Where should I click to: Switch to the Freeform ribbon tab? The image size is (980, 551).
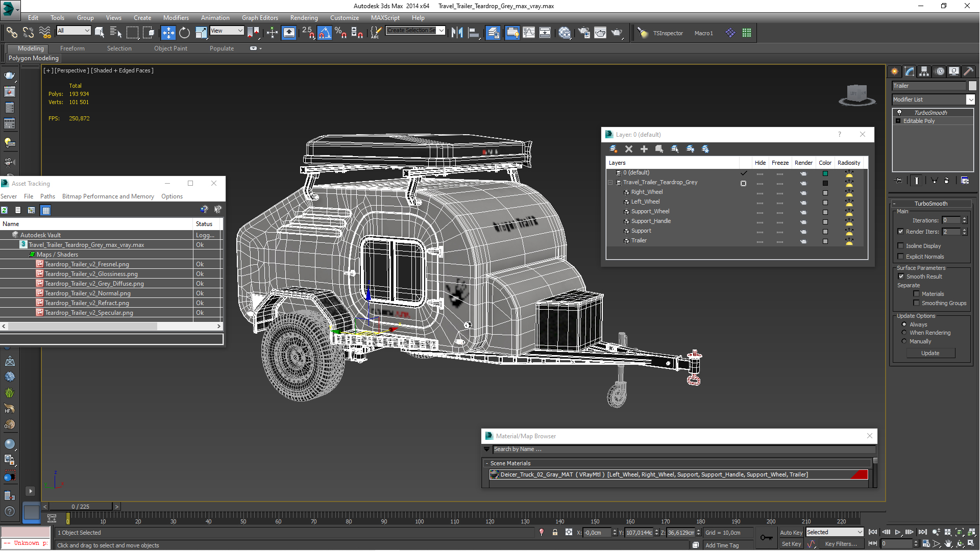(72, 48)
